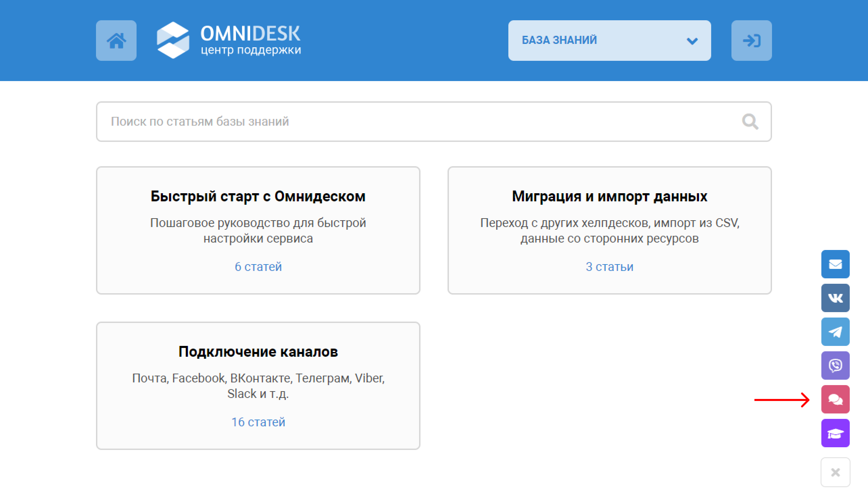
Task: Focus the knowledge base search field
Action: tap(413, 122)
